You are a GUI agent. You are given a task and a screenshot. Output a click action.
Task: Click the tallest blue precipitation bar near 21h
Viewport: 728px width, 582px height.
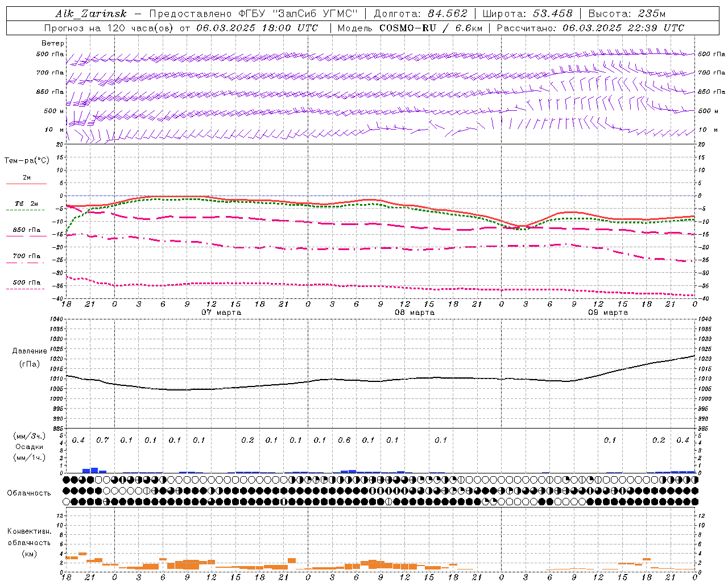[94, 470]
